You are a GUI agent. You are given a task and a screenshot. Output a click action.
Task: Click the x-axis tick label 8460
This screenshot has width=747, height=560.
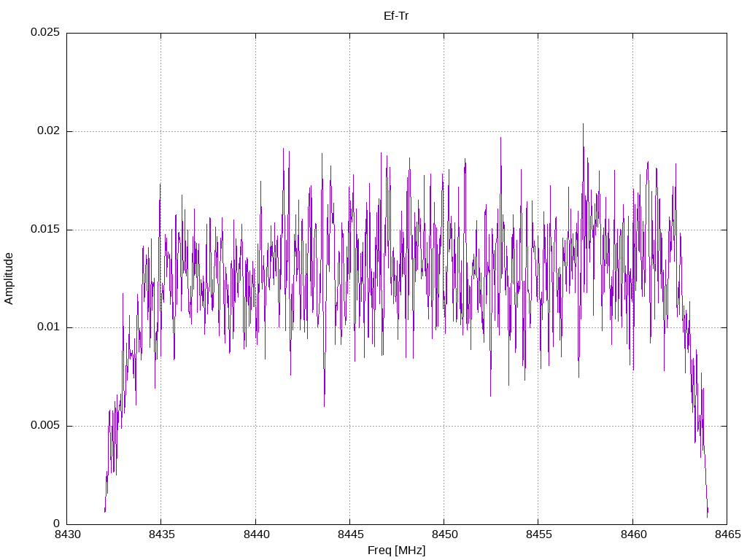(x=633, y=534)
